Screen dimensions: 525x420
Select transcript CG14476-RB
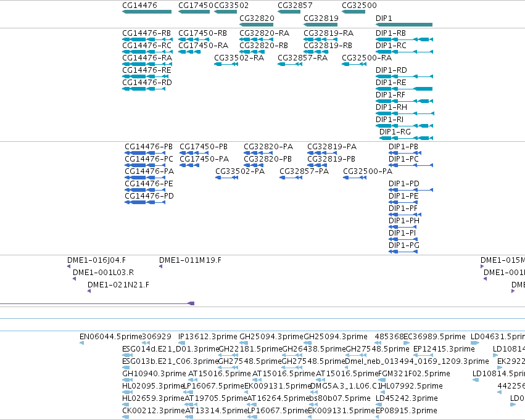[x=147, y=39]
